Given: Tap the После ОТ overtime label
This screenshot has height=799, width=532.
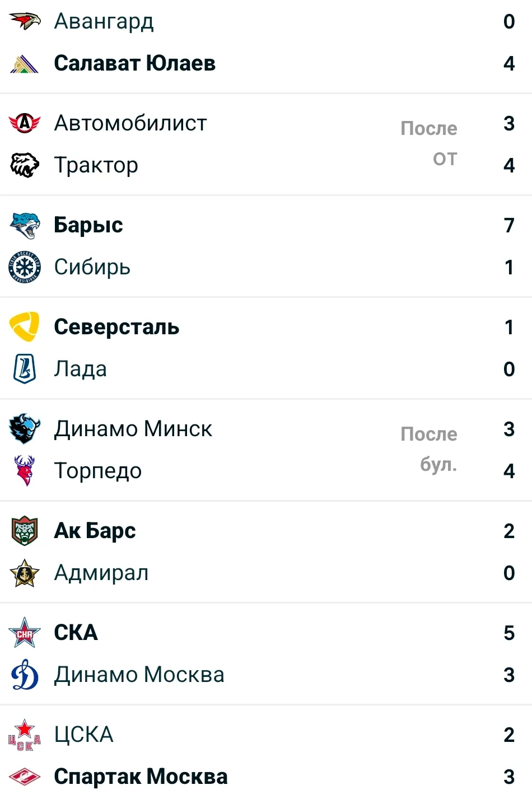Looking at the screenshot, I should (x=429, y=144).
